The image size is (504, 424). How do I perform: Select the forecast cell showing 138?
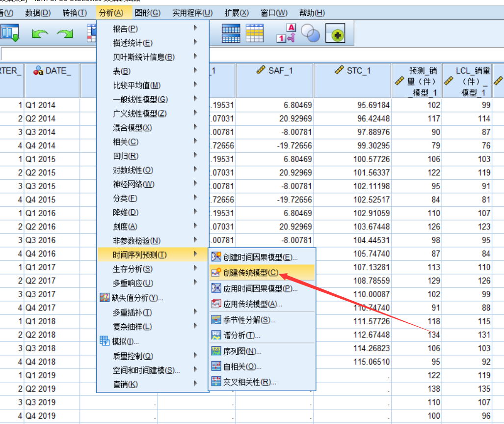click(x=417, y=389)
